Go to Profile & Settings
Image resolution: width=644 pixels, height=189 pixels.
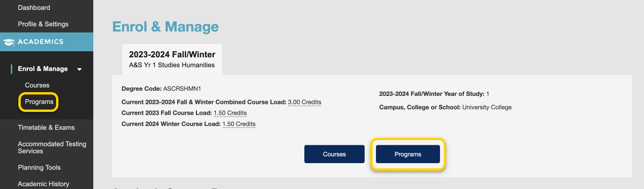(x=43, y=24)
